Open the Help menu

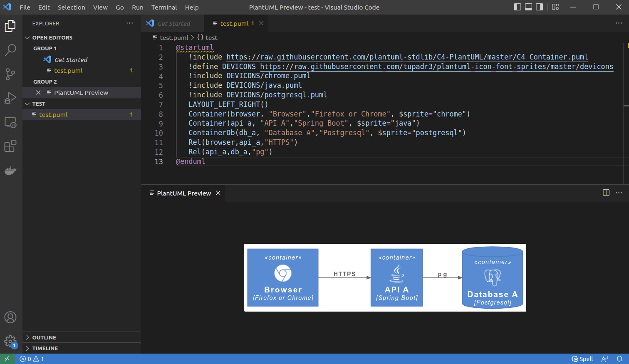click(x=192, y=7)
